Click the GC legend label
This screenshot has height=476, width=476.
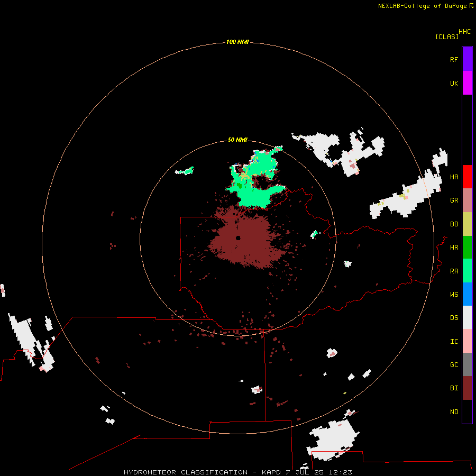(454, 365)
